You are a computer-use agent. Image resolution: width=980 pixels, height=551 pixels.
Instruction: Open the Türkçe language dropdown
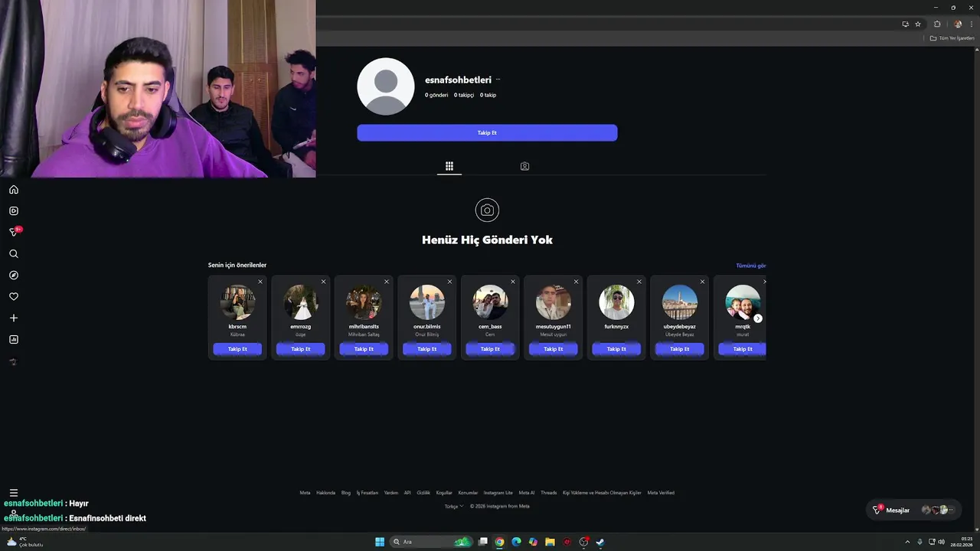click(454, 506)
